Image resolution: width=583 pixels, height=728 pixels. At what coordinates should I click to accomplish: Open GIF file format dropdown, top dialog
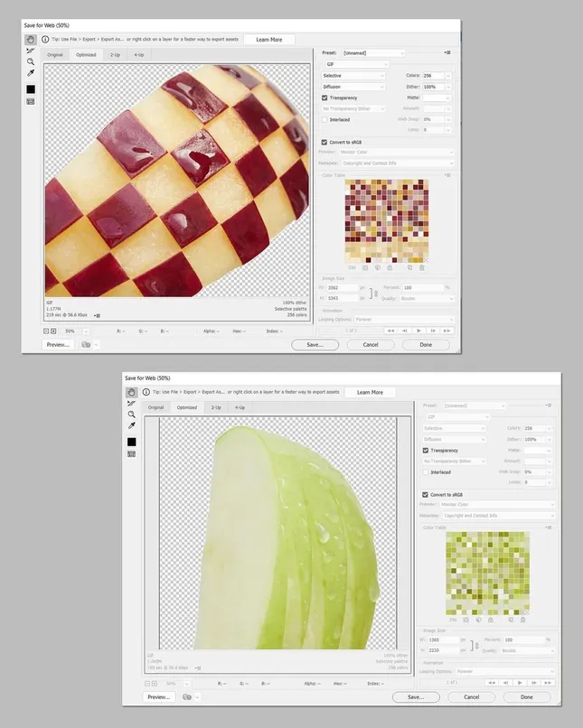coord(356,64)
